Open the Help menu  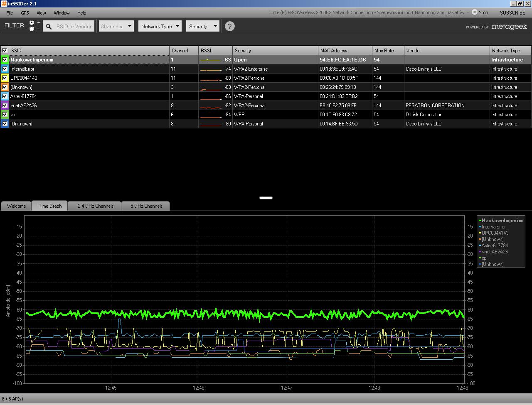tap(81, 13)
